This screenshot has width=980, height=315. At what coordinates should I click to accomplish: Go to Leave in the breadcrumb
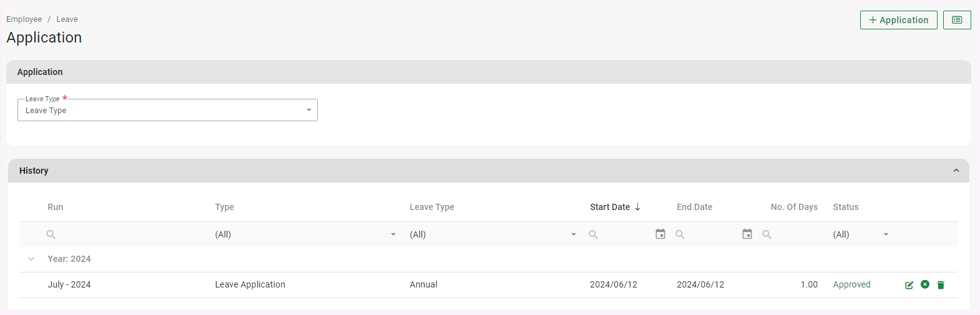[x=67, y=19]
